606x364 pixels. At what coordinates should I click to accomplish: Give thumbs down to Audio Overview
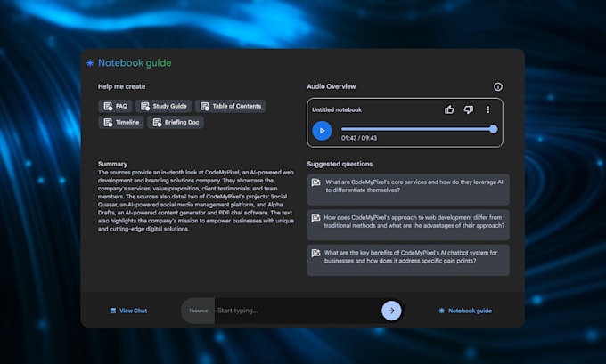(x=469, y=109)
